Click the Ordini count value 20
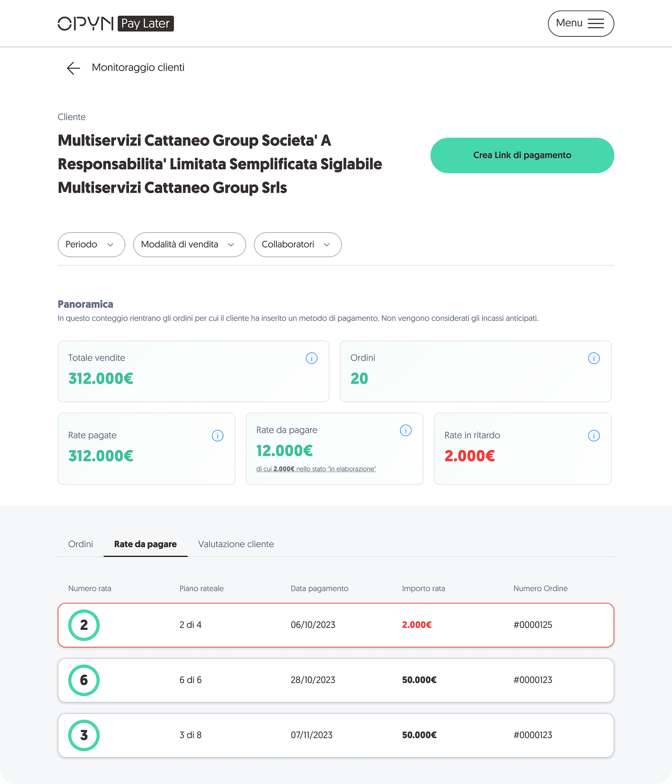This screenshot has height=784, width=672. tap(359, 379)
